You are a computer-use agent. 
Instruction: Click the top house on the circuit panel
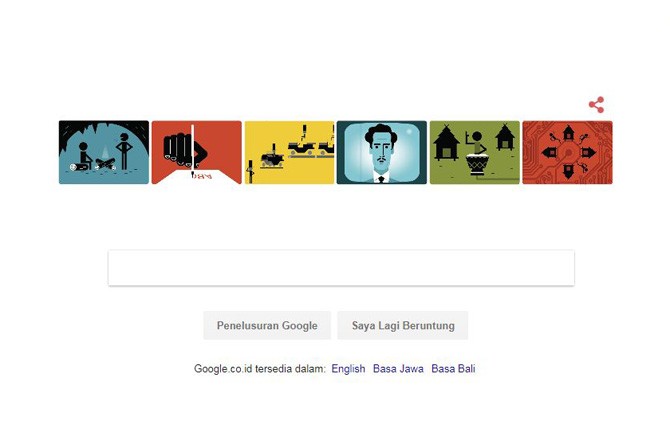coord(568,133)
